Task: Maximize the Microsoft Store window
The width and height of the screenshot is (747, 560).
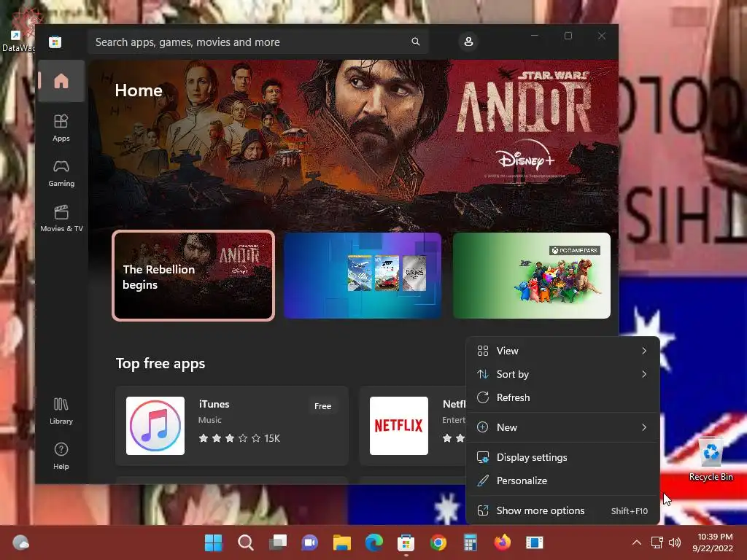Action: [x=568, y=36]
